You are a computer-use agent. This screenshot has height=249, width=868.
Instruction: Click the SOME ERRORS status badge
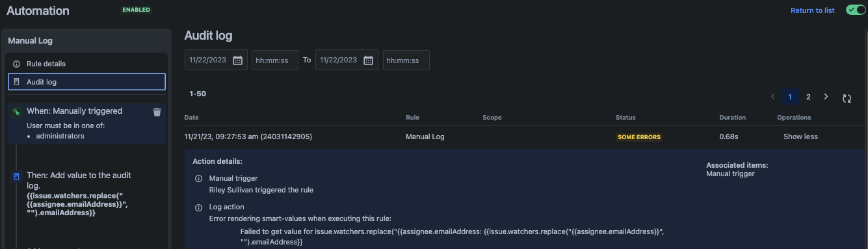(x=639, y=137)
